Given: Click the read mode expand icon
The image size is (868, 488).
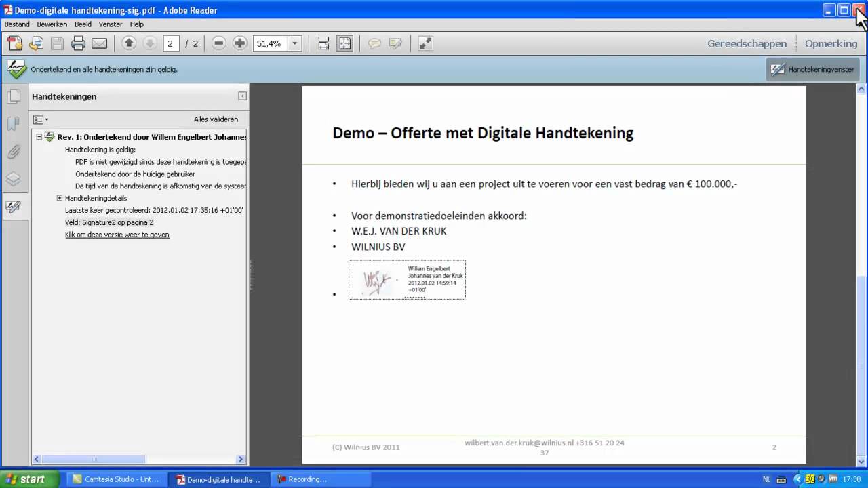Looking at the screenshot, I should [x=425, y=43].
